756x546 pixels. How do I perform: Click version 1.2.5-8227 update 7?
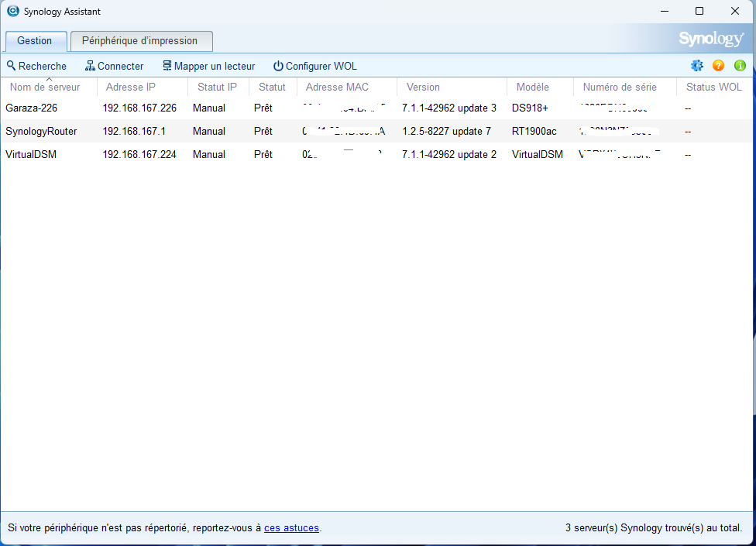pos(446,131)
